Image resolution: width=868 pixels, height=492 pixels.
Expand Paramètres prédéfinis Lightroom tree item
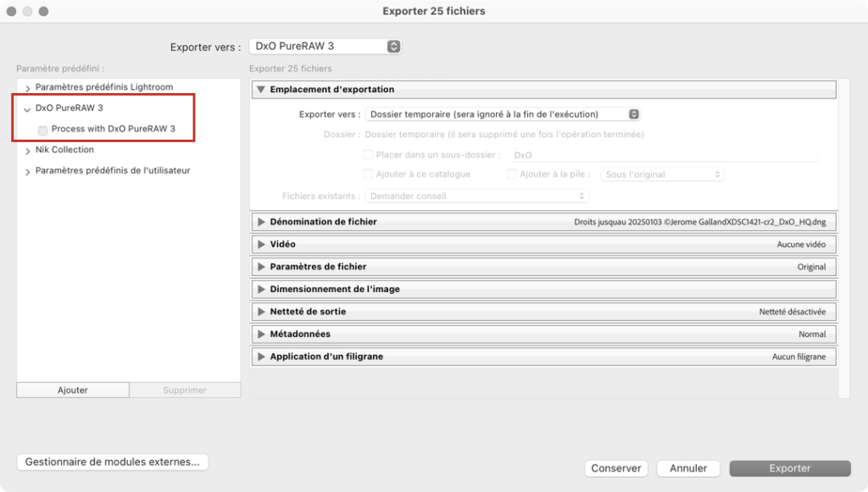(x=27, y=88)
